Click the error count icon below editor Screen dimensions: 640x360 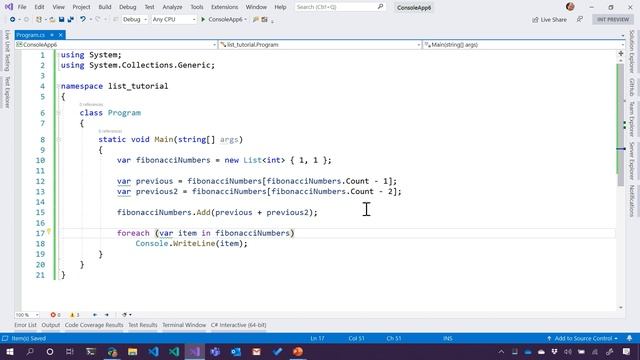click(x=53, y=315)
